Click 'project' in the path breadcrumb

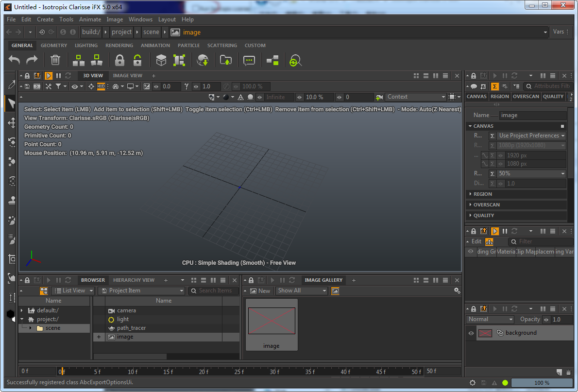click(x=121, y=32)
